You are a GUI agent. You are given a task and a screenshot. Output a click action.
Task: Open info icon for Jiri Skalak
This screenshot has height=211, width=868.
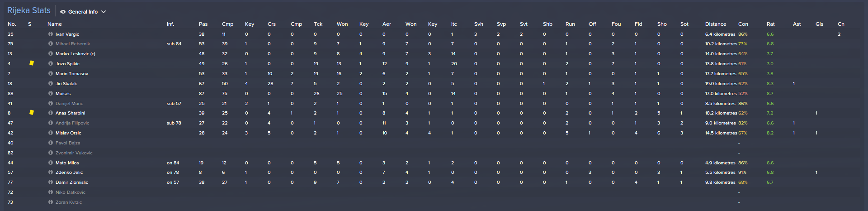[x=51, y=83]
